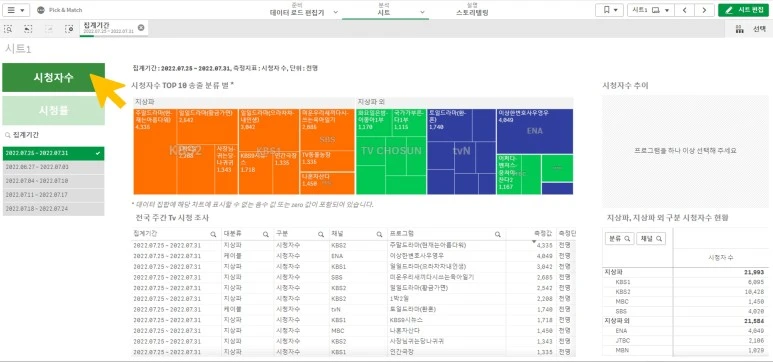Open the global navigation hamburger menu
Image resolution: width=773 pixels, height=362 pixels.
coord(16,10)
